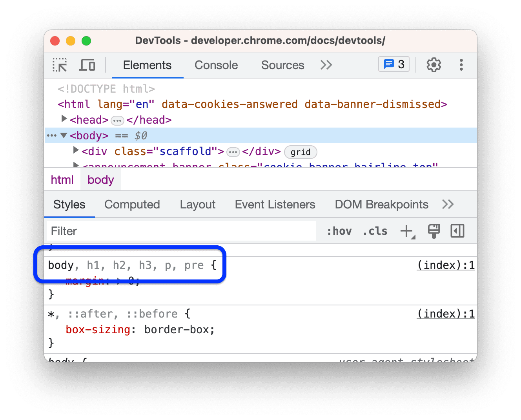Toggle the Styles sidebar panel icon

click(457, 231)
